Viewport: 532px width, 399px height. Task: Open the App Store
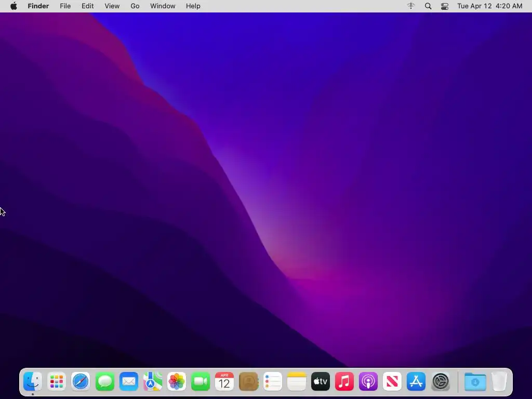coord(416,382)
